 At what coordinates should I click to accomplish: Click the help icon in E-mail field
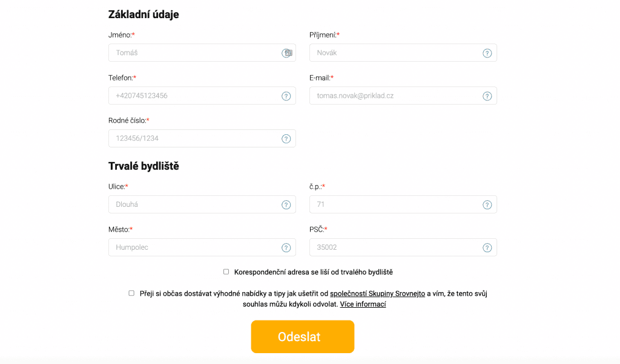click(487, 96)
